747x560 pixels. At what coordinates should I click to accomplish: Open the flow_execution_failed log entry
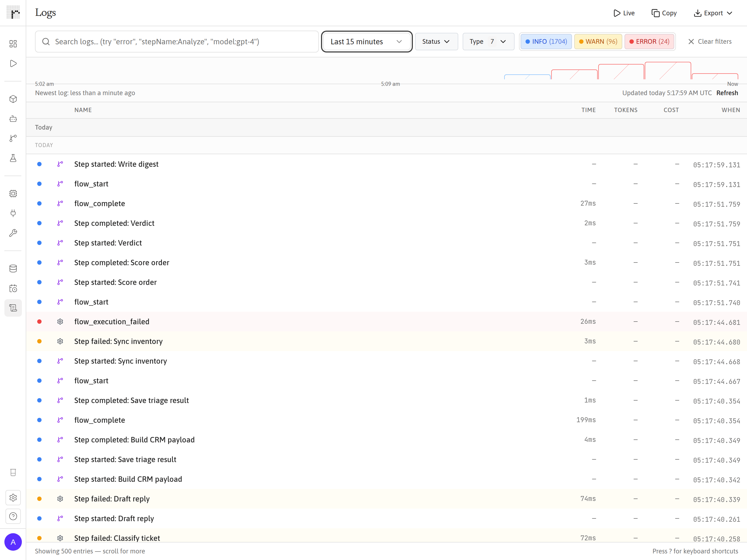click(x=386, y=322)
